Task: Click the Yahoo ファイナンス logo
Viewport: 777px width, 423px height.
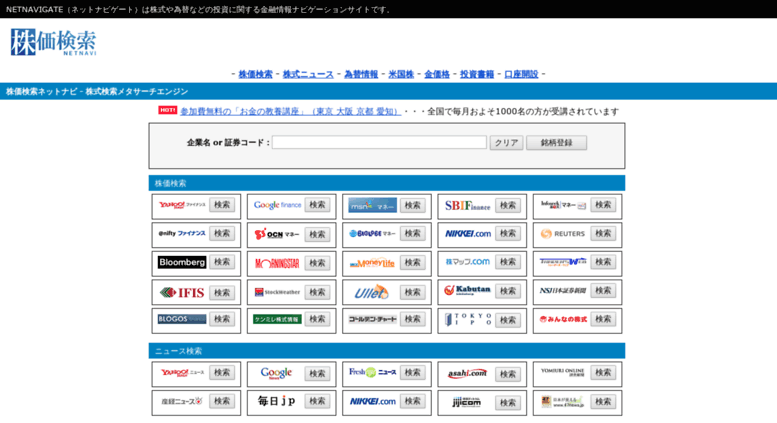Action: tap(182, 205)
